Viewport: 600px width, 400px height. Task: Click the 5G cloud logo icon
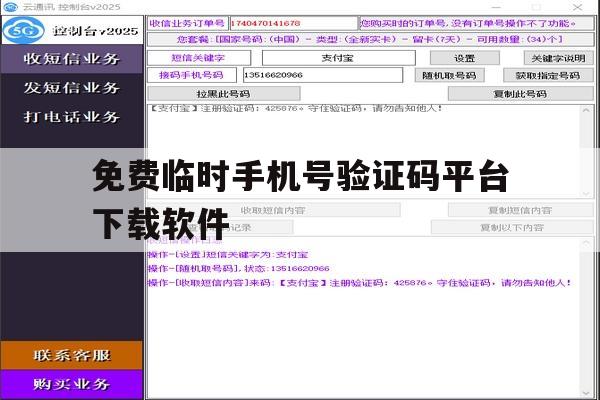(x=24, y=30)
